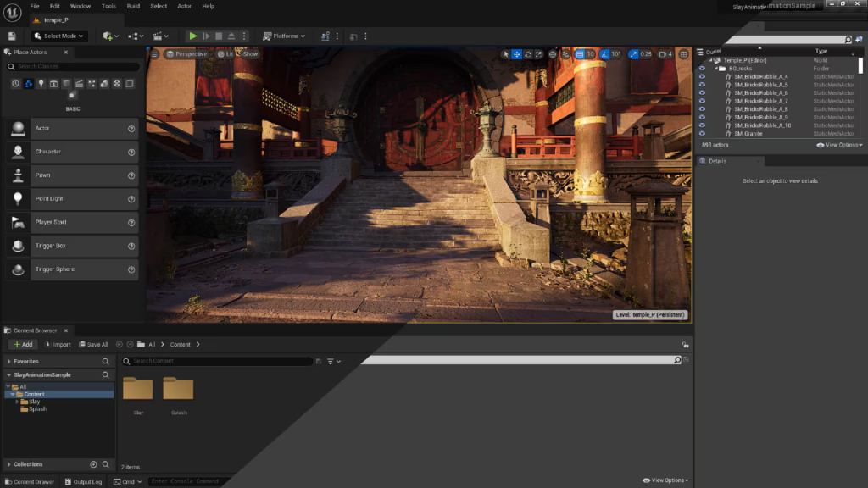868x488 pixels.
Task: Close the Place Actors panel tab
Action: coord(66,52)
